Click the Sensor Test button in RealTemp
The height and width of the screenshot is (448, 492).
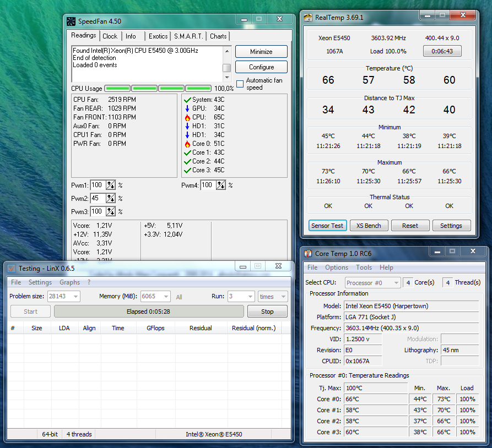click(328, 226)
